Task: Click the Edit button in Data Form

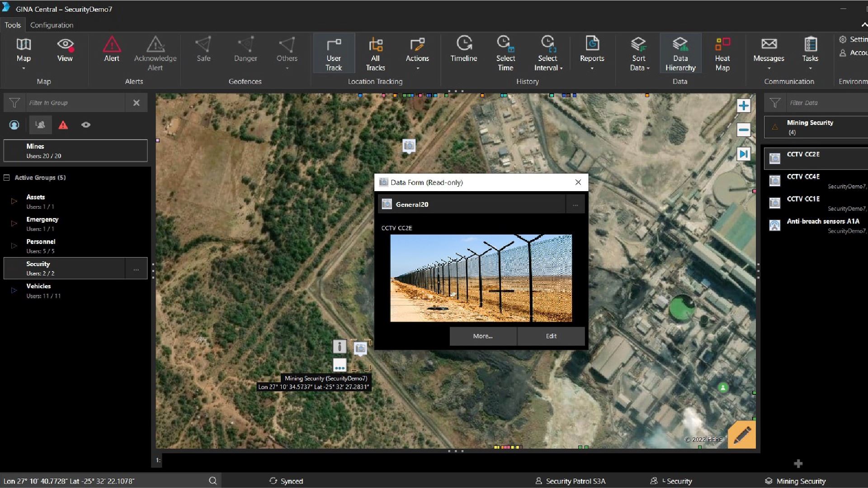Action: pyautogui.click(x=551, y=336)
